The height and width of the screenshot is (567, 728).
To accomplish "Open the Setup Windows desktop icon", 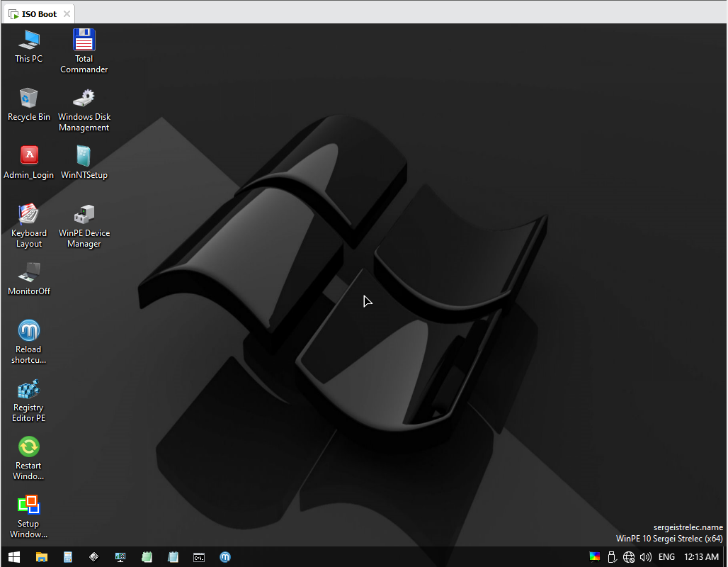I will point(29,517).
